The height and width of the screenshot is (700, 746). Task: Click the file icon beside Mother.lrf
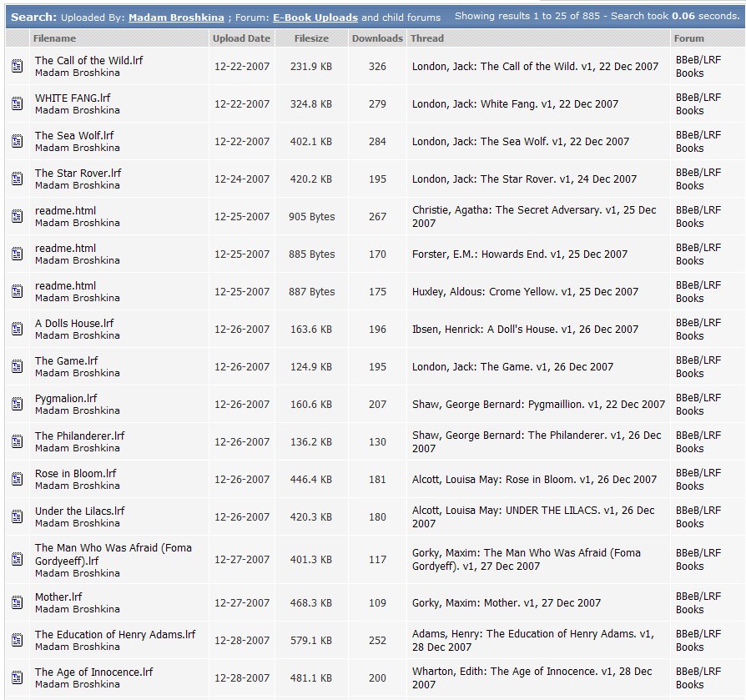tap(18, 602)
